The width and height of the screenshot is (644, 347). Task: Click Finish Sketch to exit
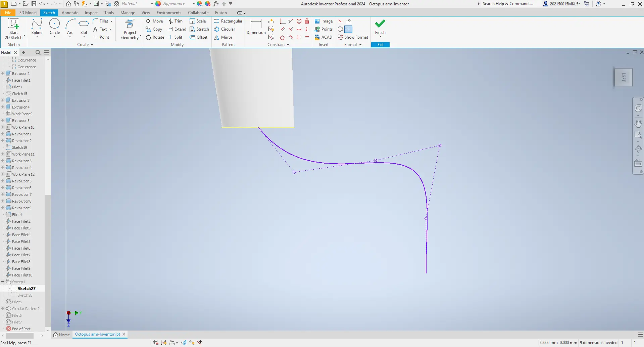point(380,29)
